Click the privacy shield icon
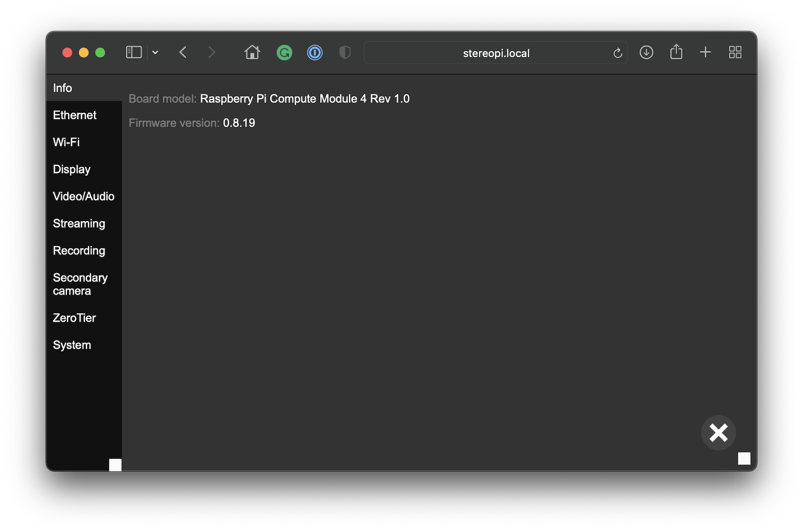The image size is (803, 532). [x=345, y=53]
